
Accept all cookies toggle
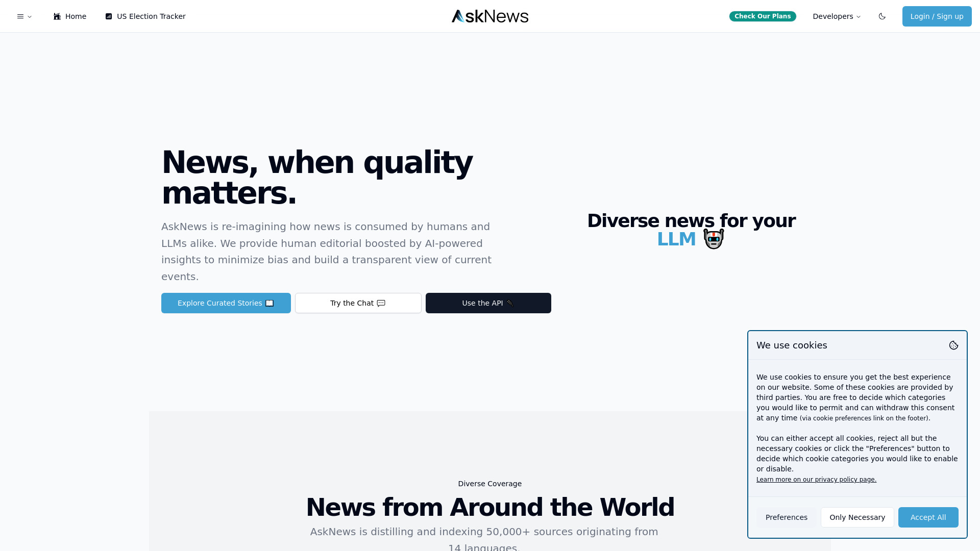click(x=928, y=517)
